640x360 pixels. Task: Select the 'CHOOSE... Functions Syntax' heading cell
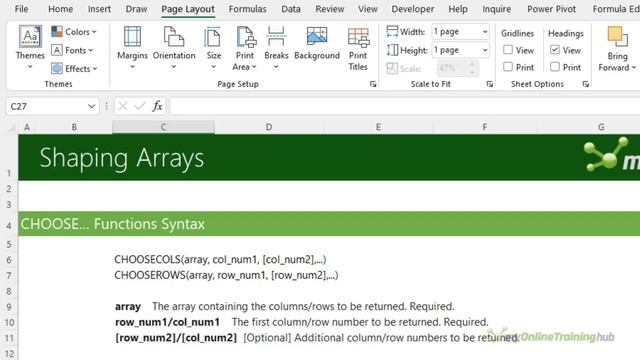pyautogui.click(x=113, y=224)
